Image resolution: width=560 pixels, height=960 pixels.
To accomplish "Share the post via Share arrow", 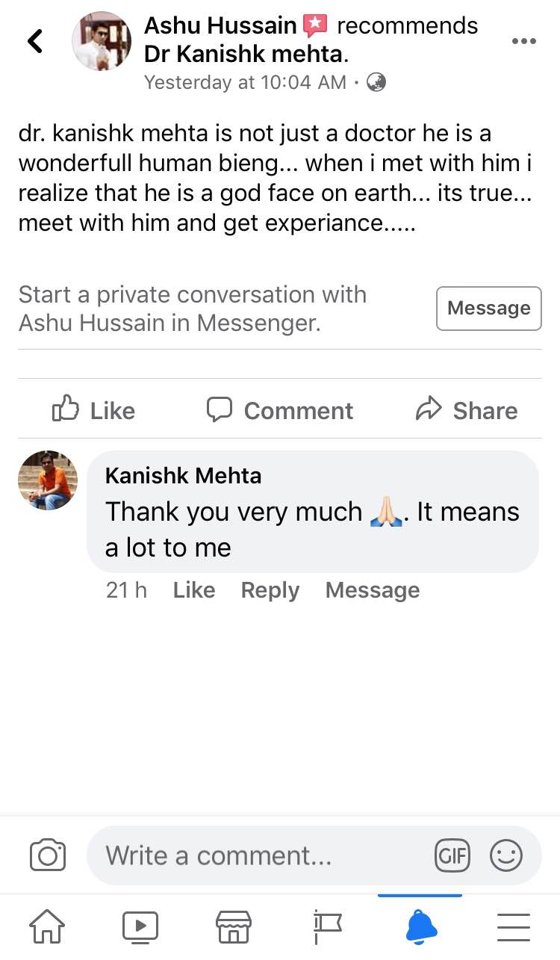I will (x=467, y=410).
